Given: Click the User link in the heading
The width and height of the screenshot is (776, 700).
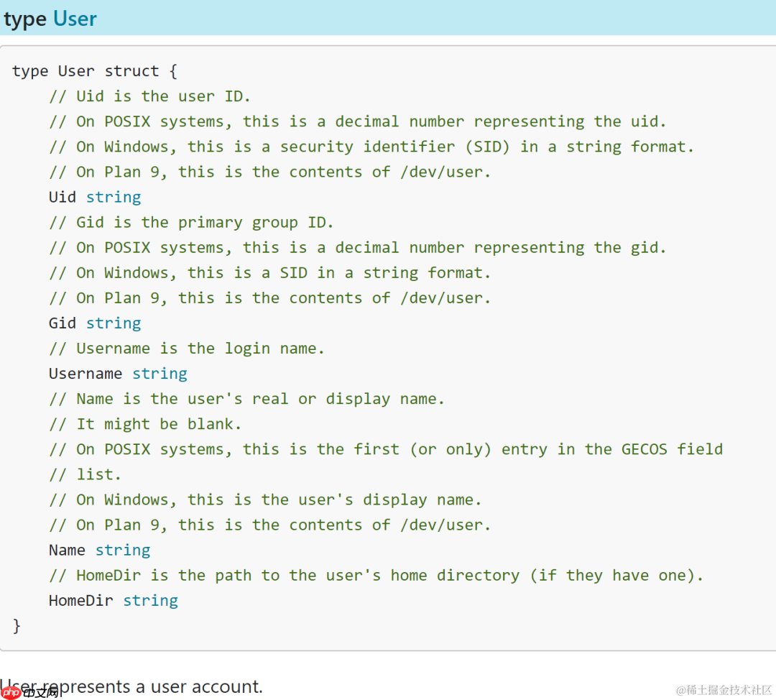Looking at the screenshot, I should pos(75,19).
